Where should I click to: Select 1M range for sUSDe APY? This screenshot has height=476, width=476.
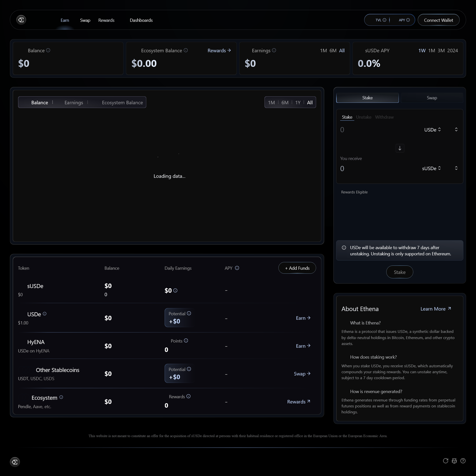(432, 51)
